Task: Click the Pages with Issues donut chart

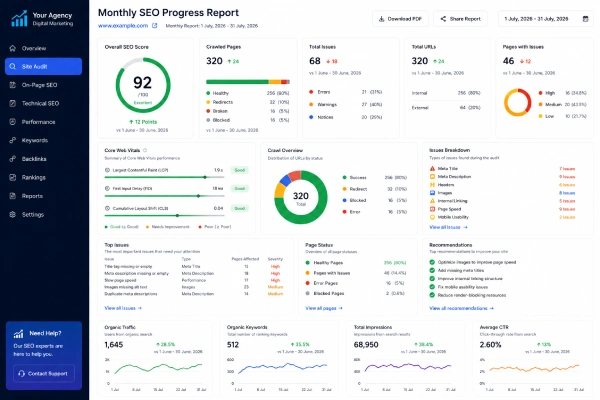Action: pyautogui.click(x=517, y=102)
